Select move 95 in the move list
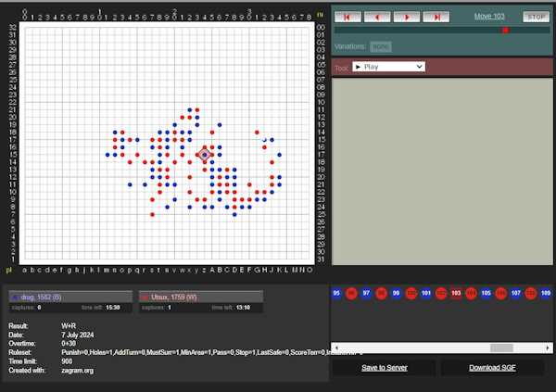This screenshot has width=556, height=392. [336, 293]
